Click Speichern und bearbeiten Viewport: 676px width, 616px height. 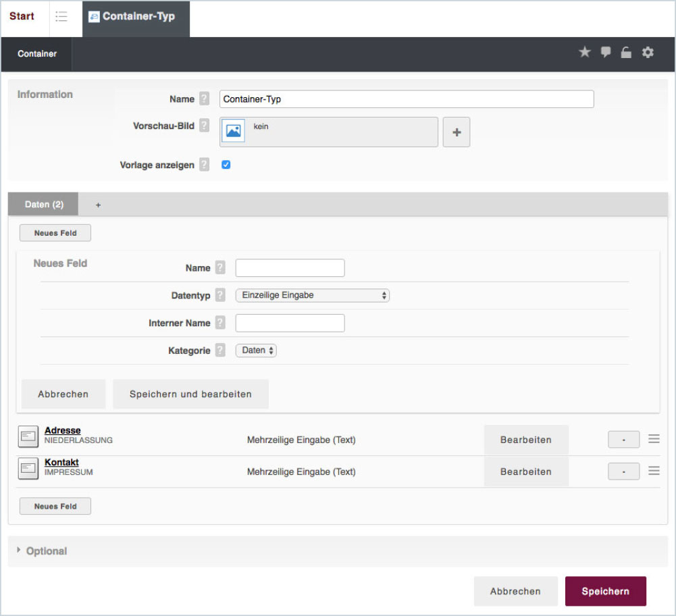(x=190, y=394)
